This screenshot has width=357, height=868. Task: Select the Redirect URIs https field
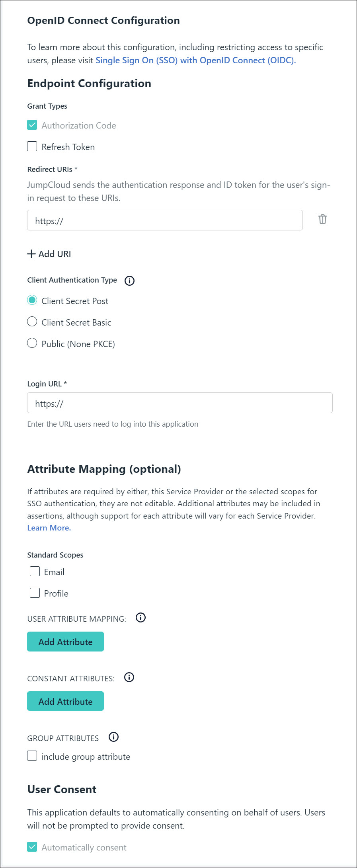(164, 219)
